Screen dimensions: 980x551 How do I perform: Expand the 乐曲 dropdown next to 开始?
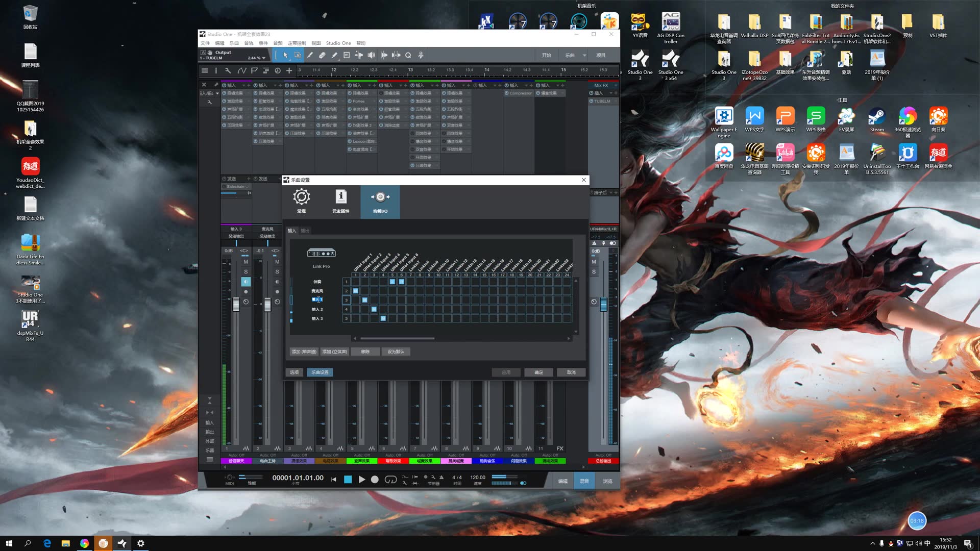(584, 55)
